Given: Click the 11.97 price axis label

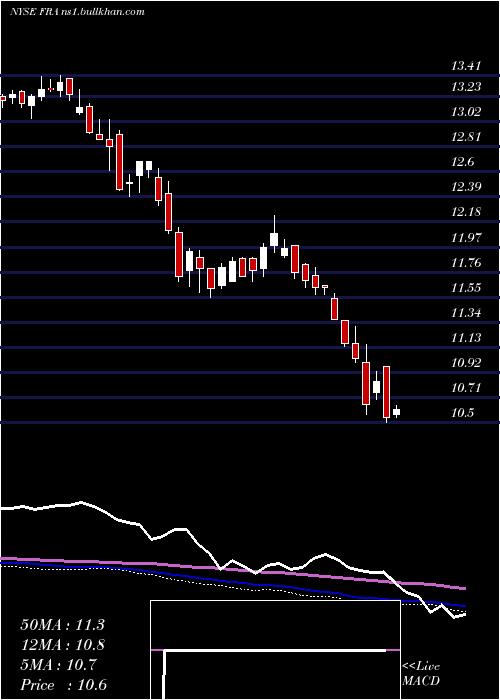Looking at the screenshot, I should (466, 238).
